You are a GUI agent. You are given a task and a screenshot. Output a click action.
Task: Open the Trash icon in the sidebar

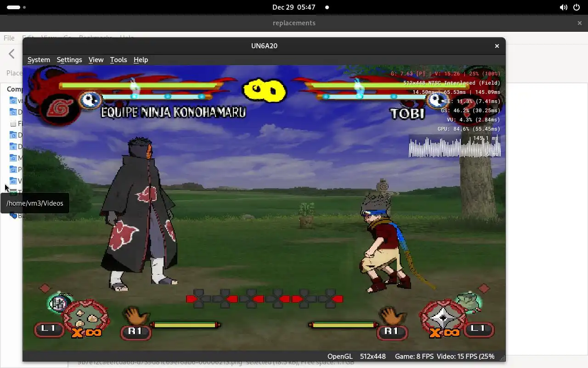point(13,192)
